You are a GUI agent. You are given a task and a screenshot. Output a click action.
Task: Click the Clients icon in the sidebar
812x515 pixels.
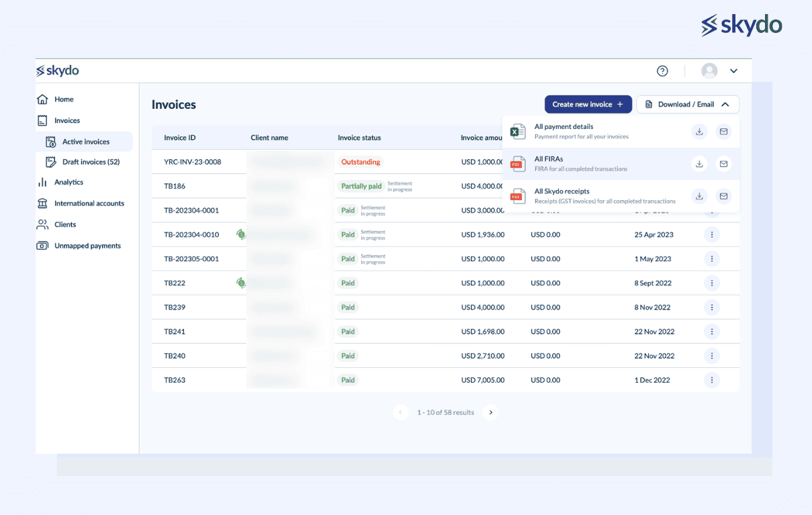(x=42, y=224)
